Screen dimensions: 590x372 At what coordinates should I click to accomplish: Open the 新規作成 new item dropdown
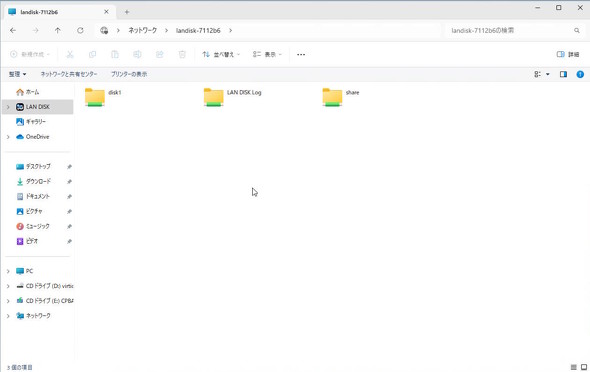click(x=30, y=55)
